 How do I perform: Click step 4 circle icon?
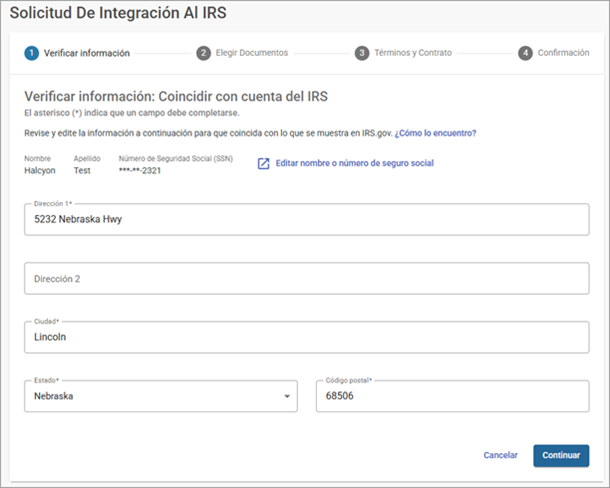tap(525, 53)
